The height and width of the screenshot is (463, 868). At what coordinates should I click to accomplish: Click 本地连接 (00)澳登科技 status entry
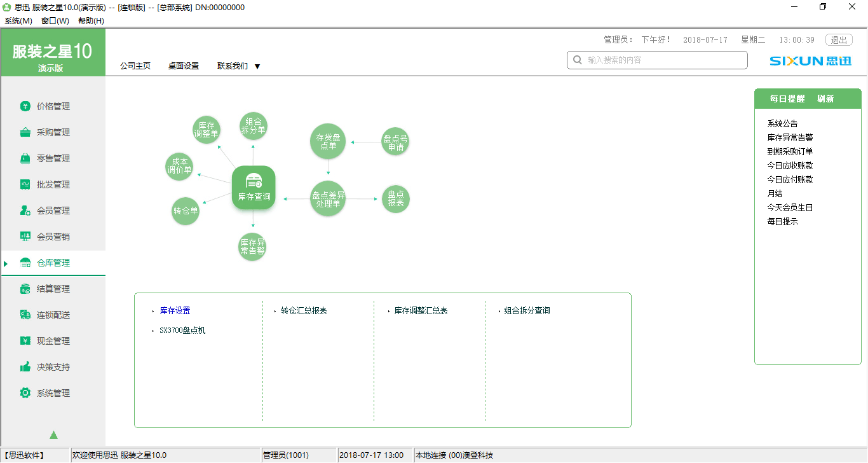click(454, 455)
